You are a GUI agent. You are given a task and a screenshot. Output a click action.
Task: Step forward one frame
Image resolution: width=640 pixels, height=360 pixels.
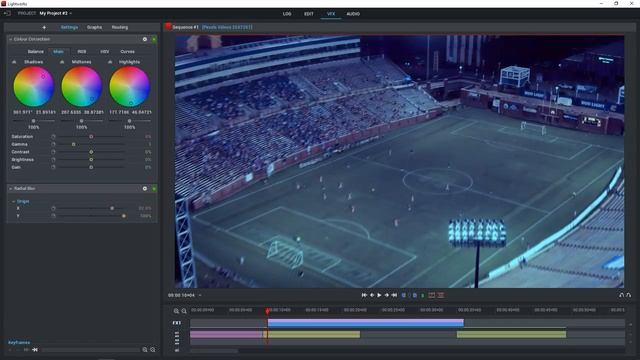point(387,295)
